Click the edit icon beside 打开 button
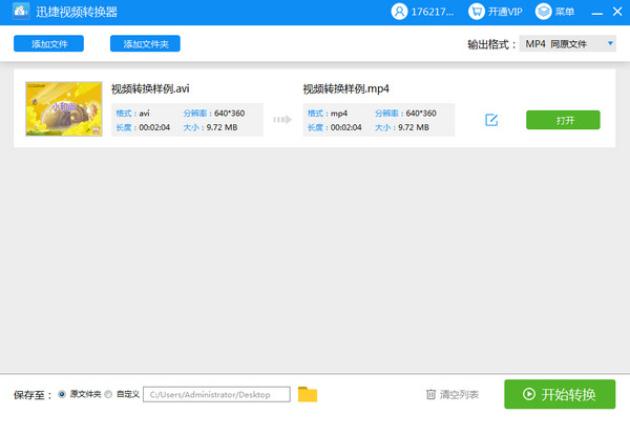This screenshot has height=426, width=630. (491, 120)
